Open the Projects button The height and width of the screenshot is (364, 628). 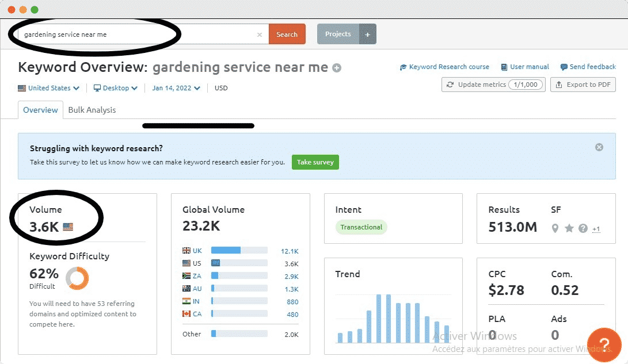pyautogui.click(x=338, y=34)
